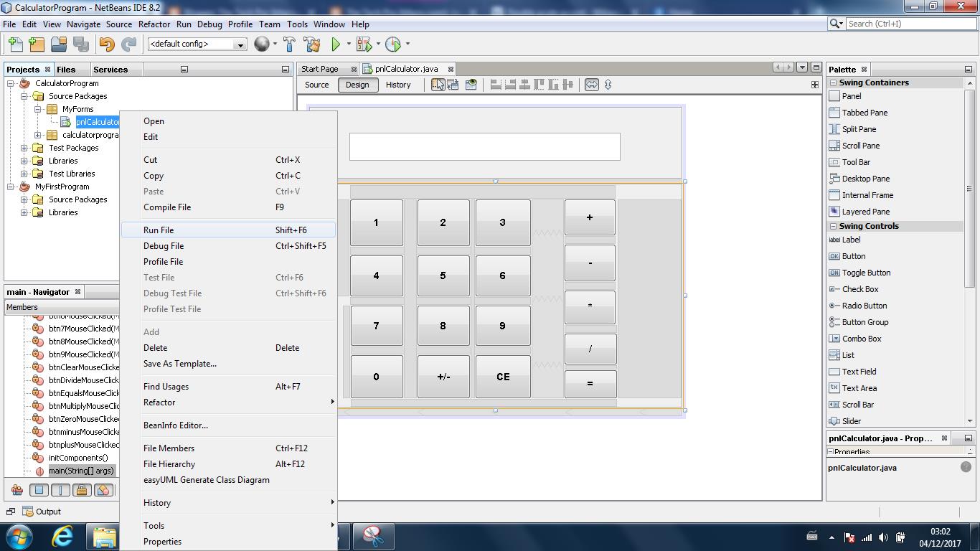Click the CE button on the calculator form
The height and width of the screenshot is (551, 980).
pyautogui.click(x=502, y=376)
